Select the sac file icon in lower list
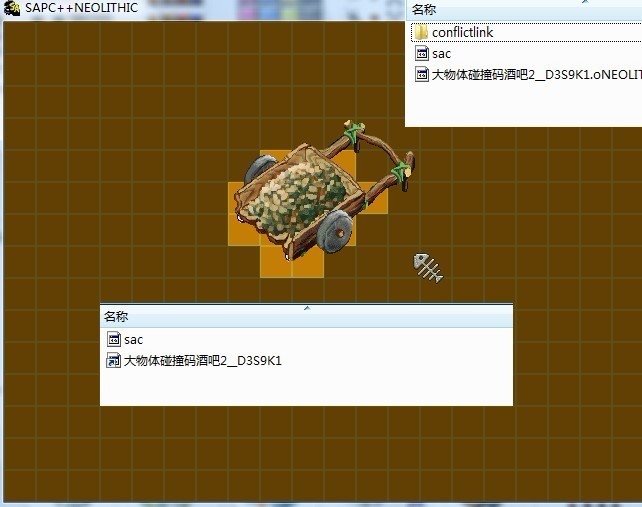The height and width of the screenshot is (507, 642). (x=113, y=340)
